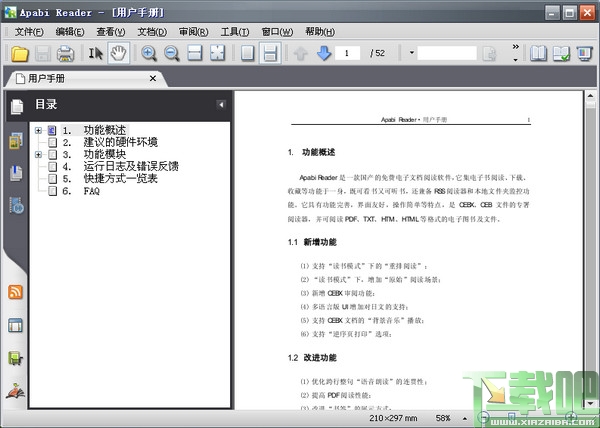Click the vertical scrollbar down arrow
The width and height of the screenshot is (600, 428).
(590, 403)
